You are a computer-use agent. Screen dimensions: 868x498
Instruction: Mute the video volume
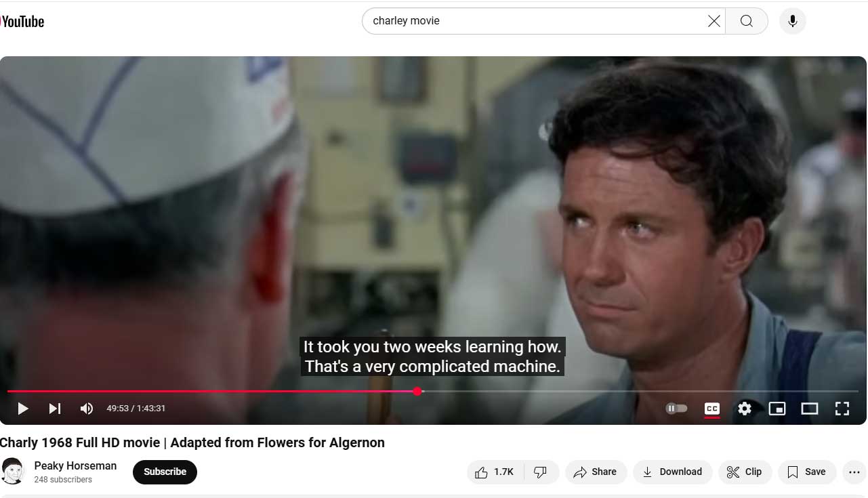(87, 408)
